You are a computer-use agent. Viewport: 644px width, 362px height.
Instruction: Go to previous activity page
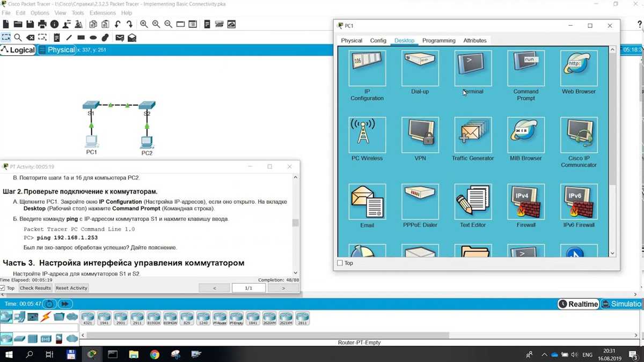[x=214, y=288]
